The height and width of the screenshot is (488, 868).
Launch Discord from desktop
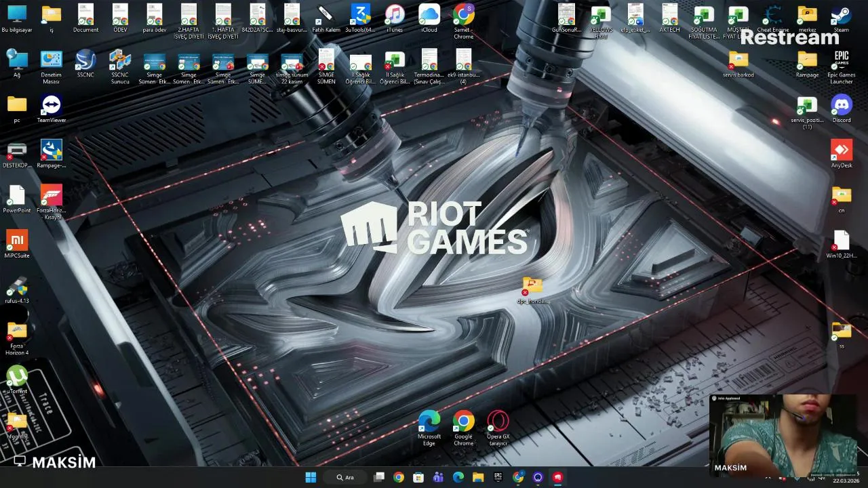tap(842, 109)
